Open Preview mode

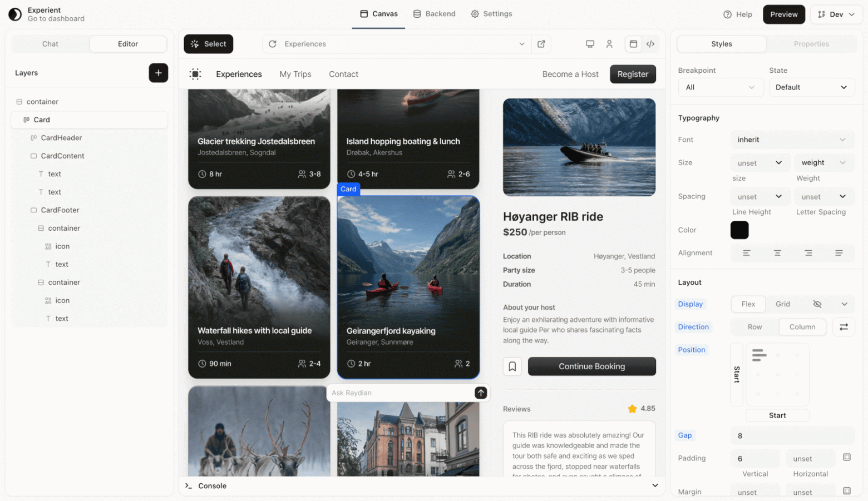click(783, 14)
